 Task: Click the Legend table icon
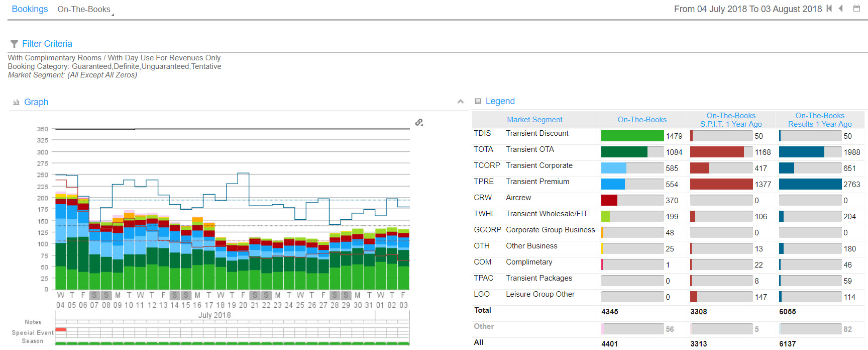(478, 101)
